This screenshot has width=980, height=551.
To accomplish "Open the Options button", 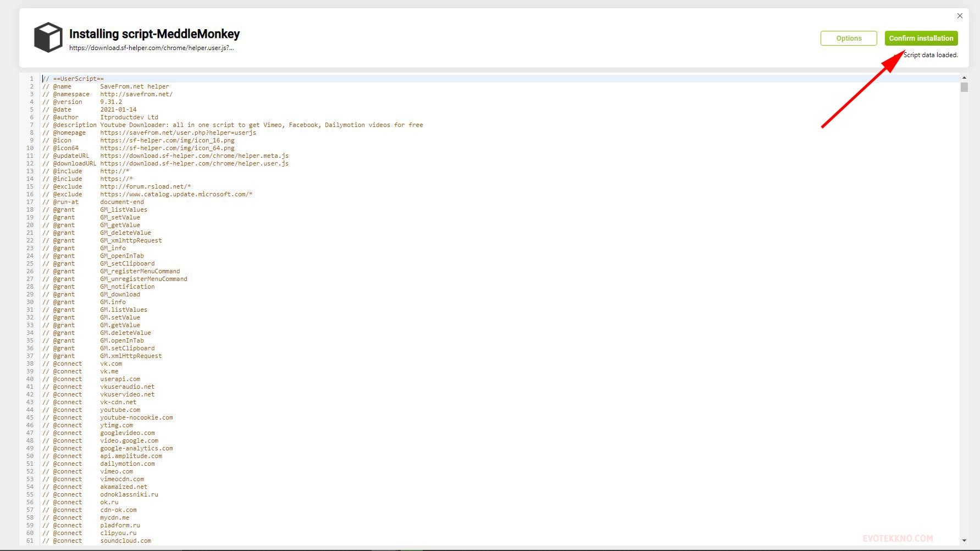I will click(849, 38).
